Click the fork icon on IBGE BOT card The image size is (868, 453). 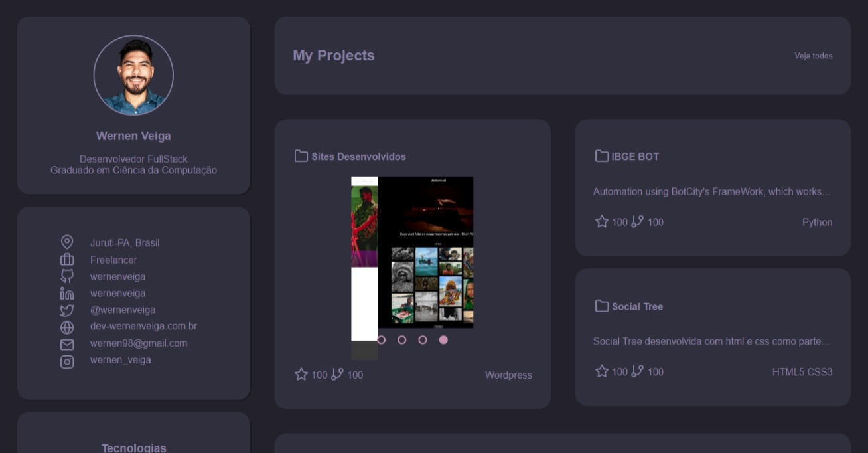(637, 221)
